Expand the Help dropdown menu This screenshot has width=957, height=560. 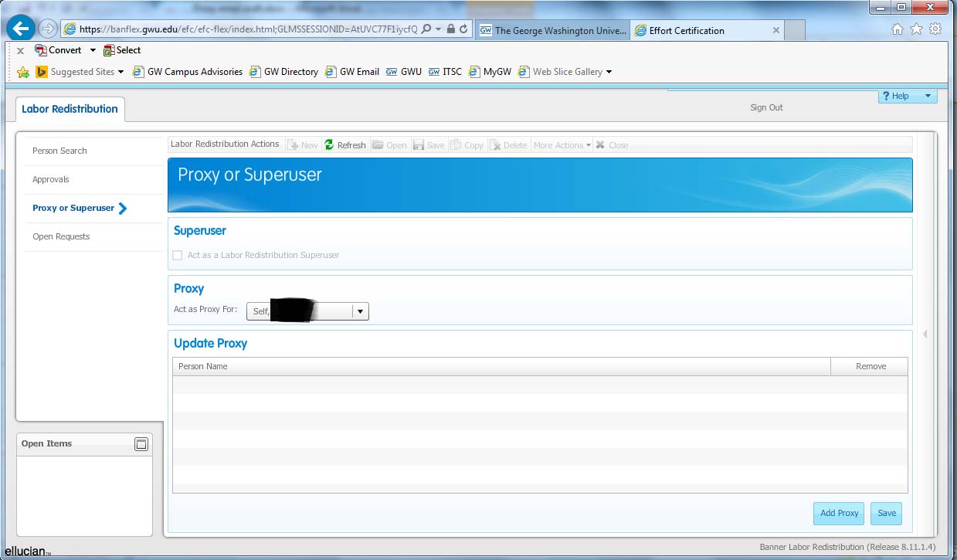tap(927, 97)
